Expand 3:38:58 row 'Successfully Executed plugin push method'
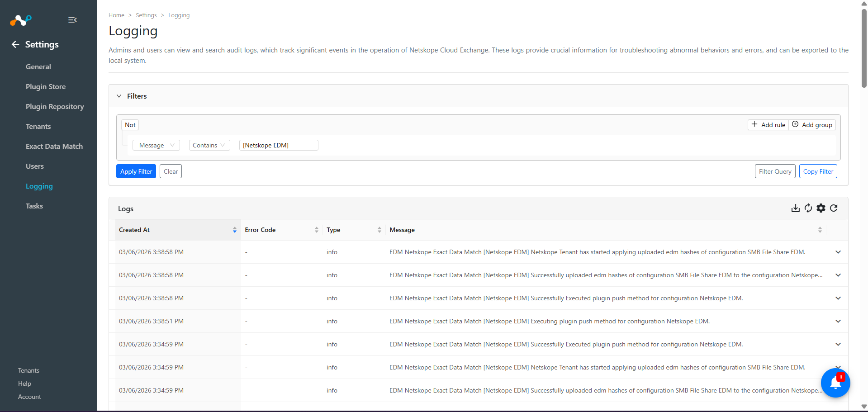Screen dimensions: 868x412 (x=838, y=298)
